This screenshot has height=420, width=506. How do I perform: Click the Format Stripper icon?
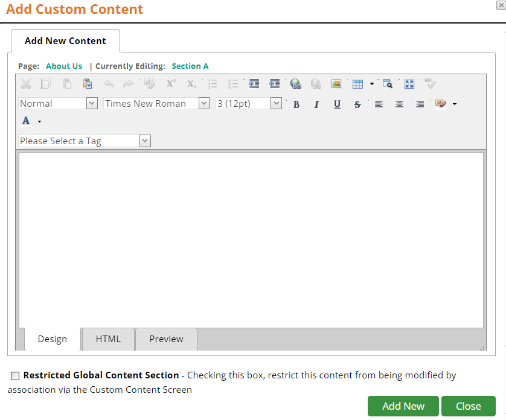point(149,84)
